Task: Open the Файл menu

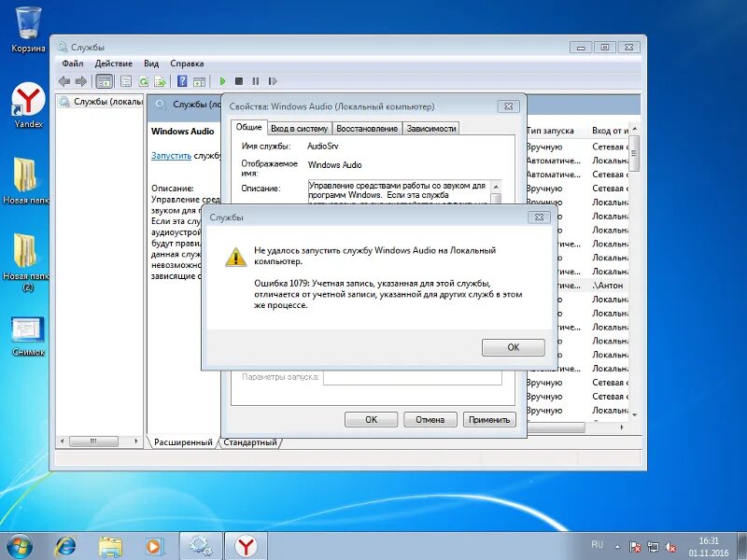Action: pyautogui.click(x=73, y=63)
